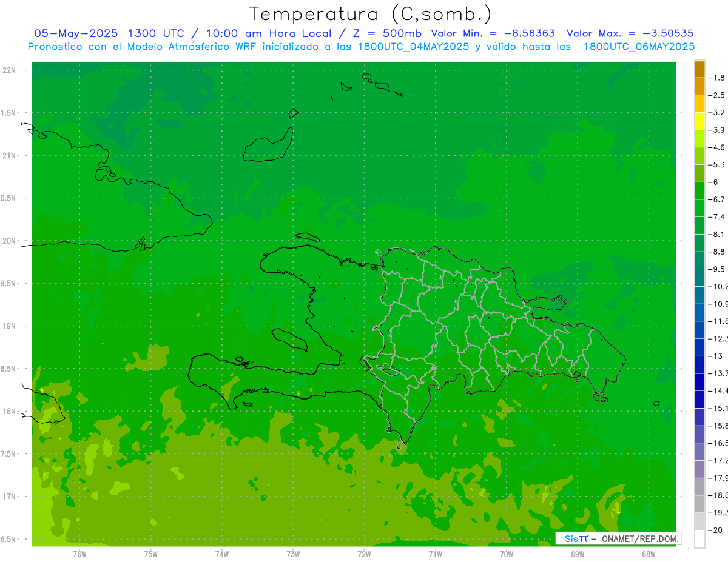728x562 pixels.
Task: Click the '-8.8' colorbar value
Action: pos(717,252)
